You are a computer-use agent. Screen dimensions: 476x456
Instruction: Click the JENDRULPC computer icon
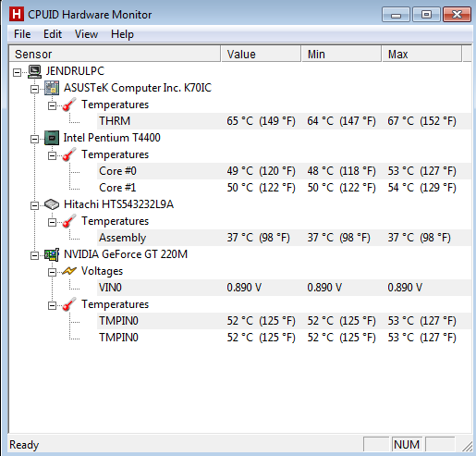pos(34,71)
